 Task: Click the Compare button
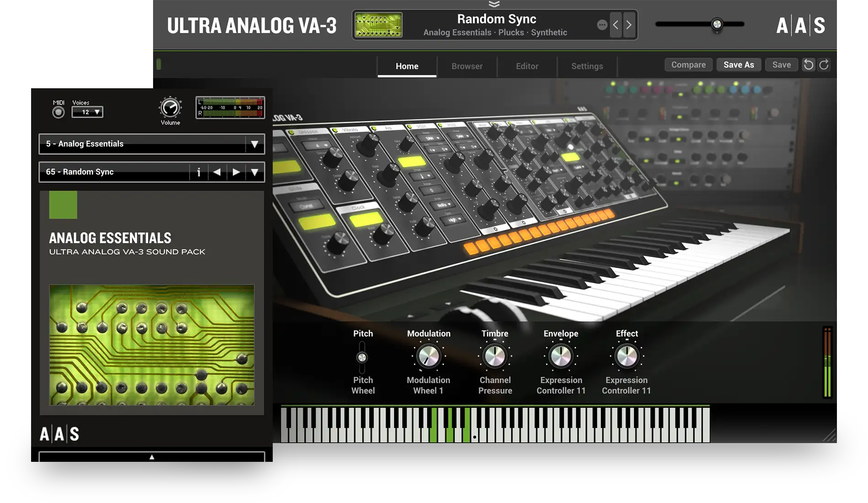coord(688,64)
